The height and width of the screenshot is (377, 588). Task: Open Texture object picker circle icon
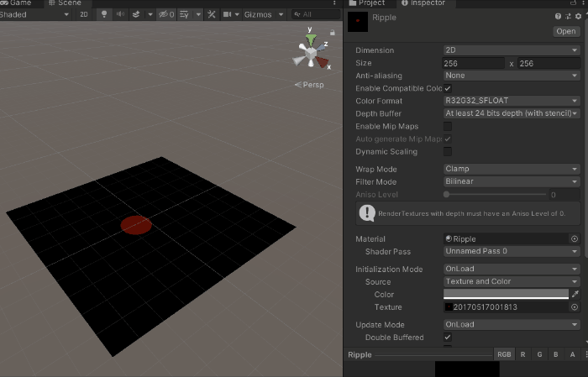pos(575,307)
